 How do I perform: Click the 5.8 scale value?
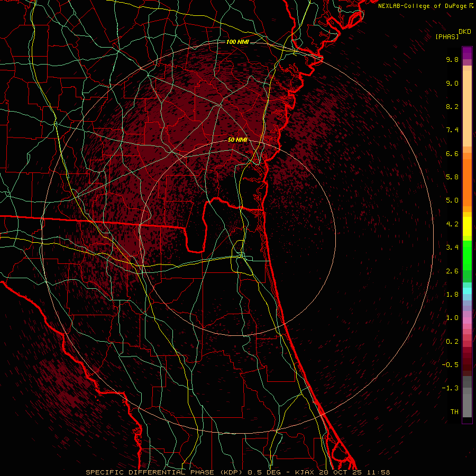coord(452,177)
